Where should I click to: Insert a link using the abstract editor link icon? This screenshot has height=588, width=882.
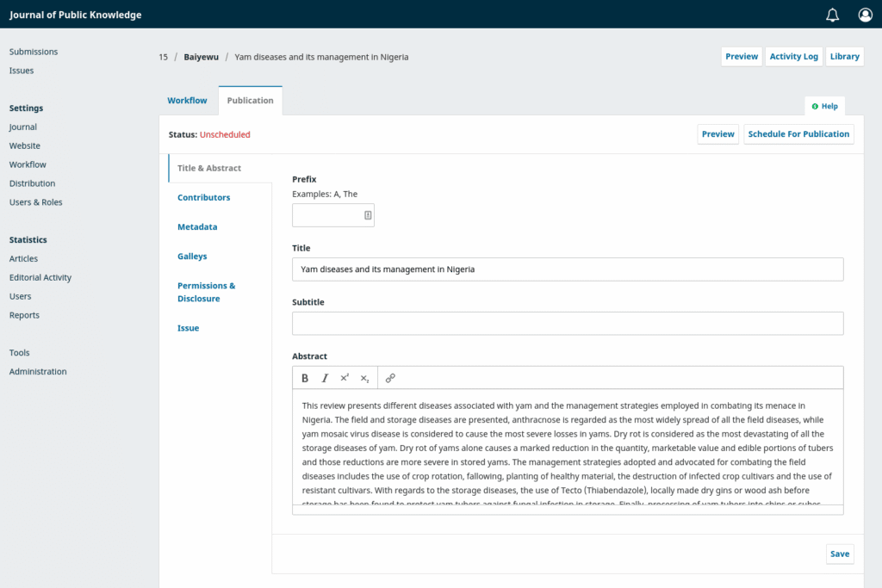tap(390, 378)
